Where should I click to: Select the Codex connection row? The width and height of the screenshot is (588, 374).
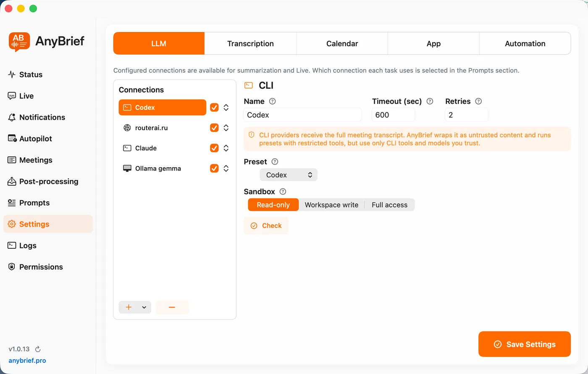[x=163, y=108]
